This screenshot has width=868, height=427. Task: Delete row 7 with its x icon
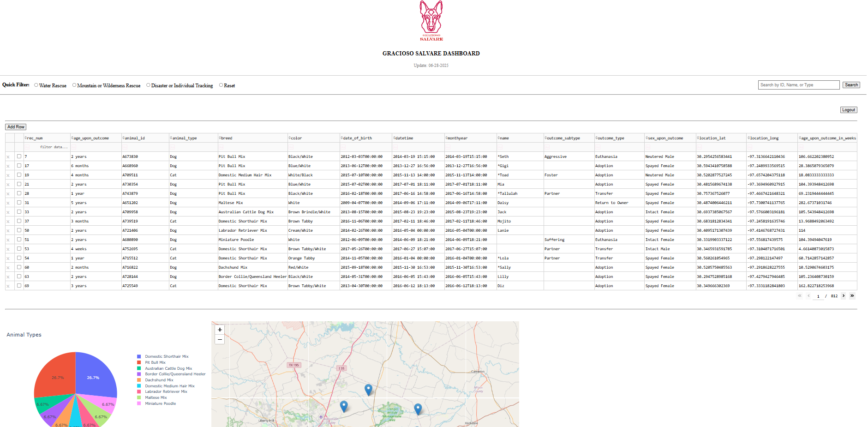tap(8, 157)
